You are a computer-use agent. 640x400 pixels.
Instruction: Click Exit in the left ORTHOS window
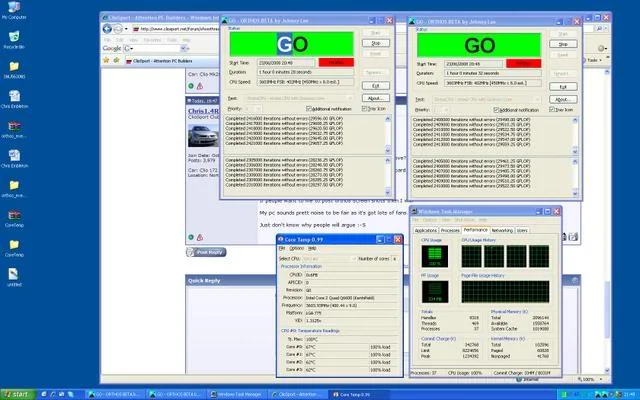point(376,86)
